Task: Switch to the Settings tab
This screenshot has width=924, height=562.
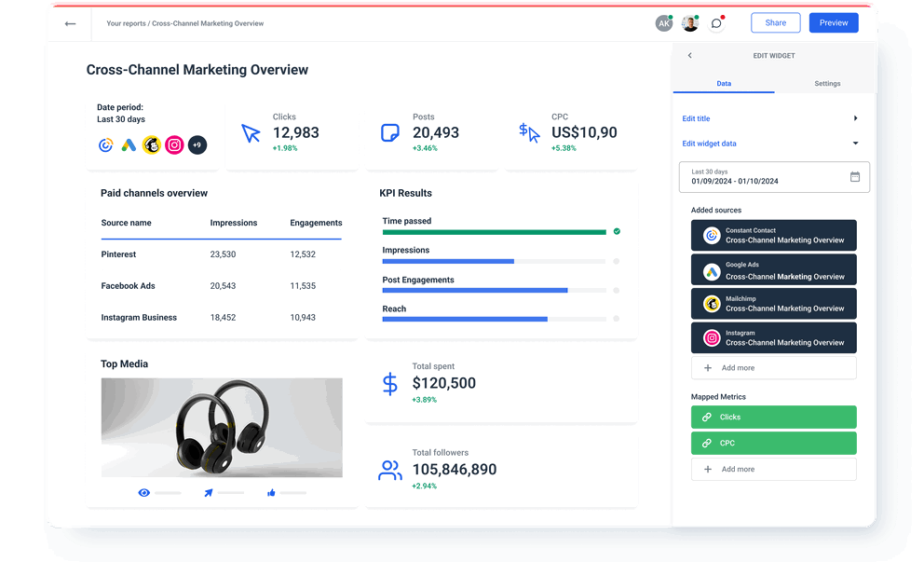Action: [x=827, y=83]
